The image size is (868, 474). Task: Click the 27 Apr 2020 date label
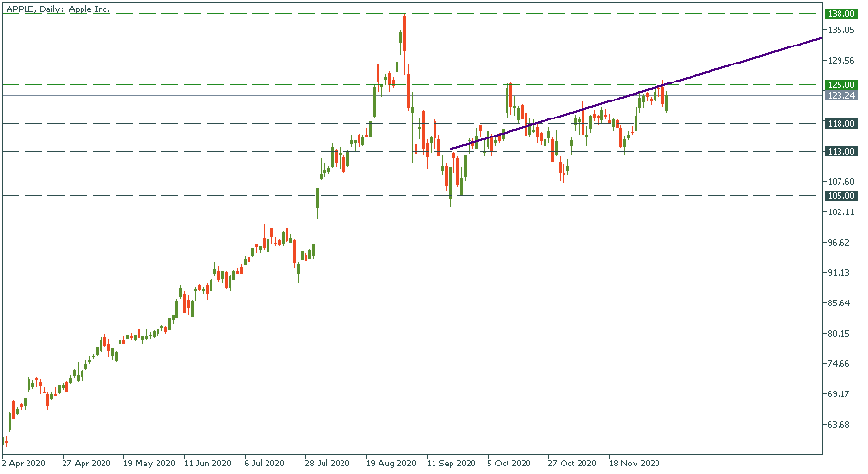(86, 464)
